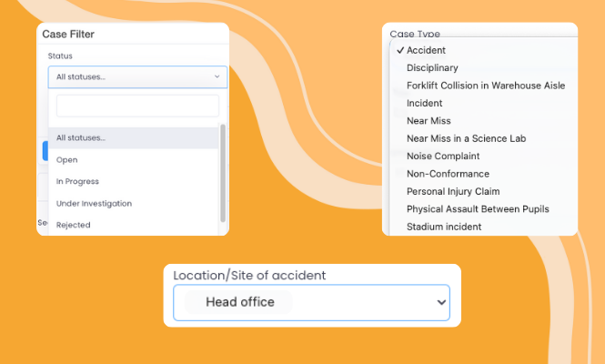Click the status search input field
This screenshot has width=605, height=364.
coord(137,106)
